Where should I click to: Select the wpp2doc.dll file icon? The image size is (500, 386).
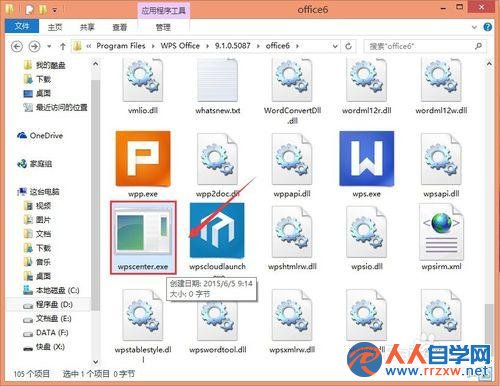coord(217,159)
